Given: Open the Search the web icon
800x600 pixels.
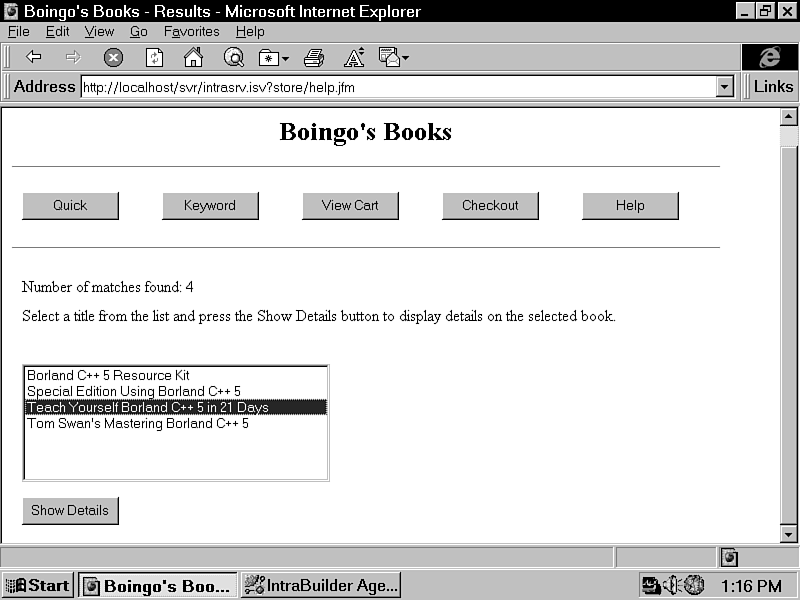Looking at the screenshot, I should point(234,57).
